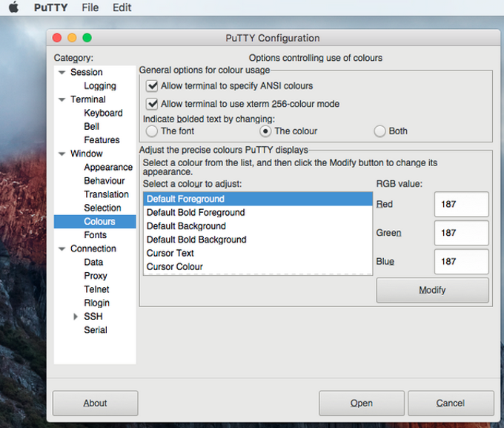
Task: Collapse the Session tree category
Action: (62, 73)
